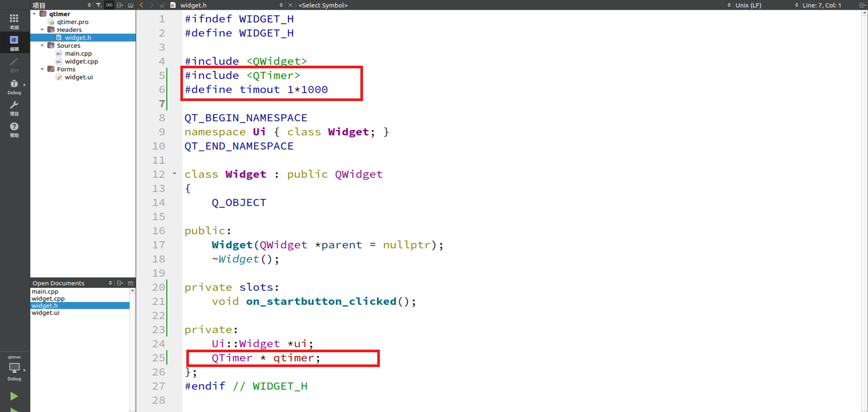The image size is (868, 412).
Task: Open the Welcome mode in sidebar
Action: (x=14, y=21)
